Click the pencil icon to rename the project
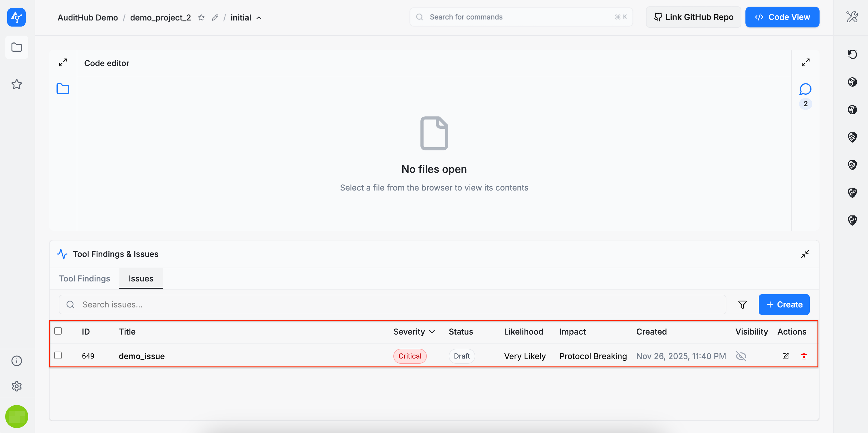868x433 pixels. 215,18
